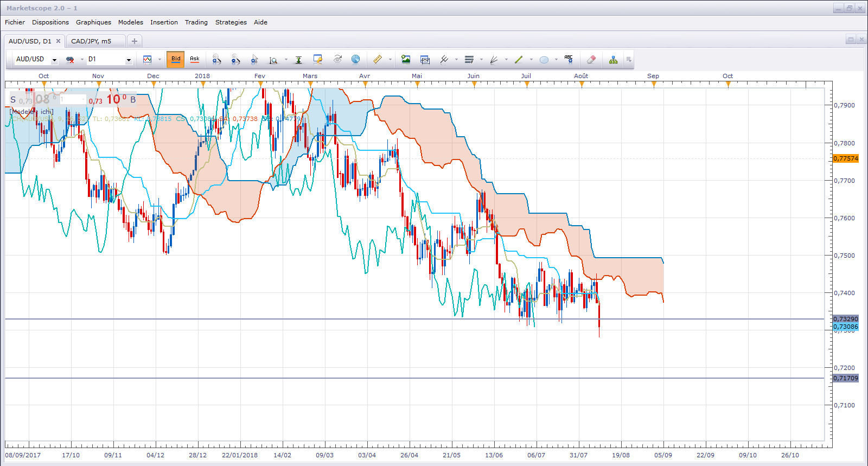Select the ruler measurement tool
The image size is (868, 466).
pos(378,60)
